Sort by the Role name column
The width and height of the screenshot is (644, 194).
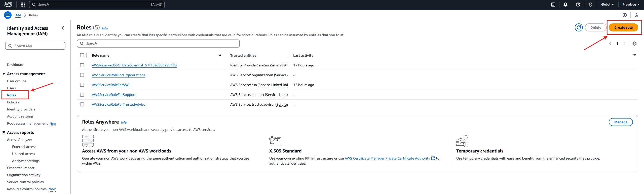click(101, 55)
